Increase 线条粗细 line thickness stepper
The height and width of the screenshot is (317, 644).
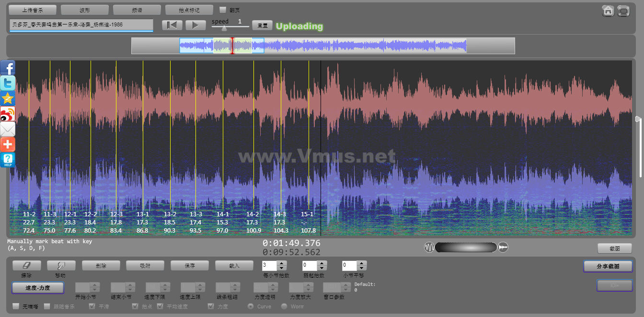[235, 285]
